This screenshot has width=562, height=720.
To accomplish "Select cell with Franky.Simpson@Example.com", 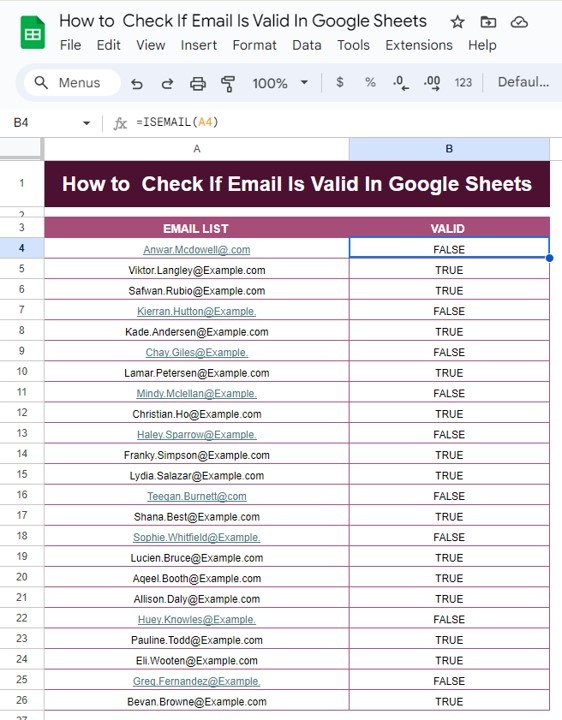I will [x=197, y=455].
